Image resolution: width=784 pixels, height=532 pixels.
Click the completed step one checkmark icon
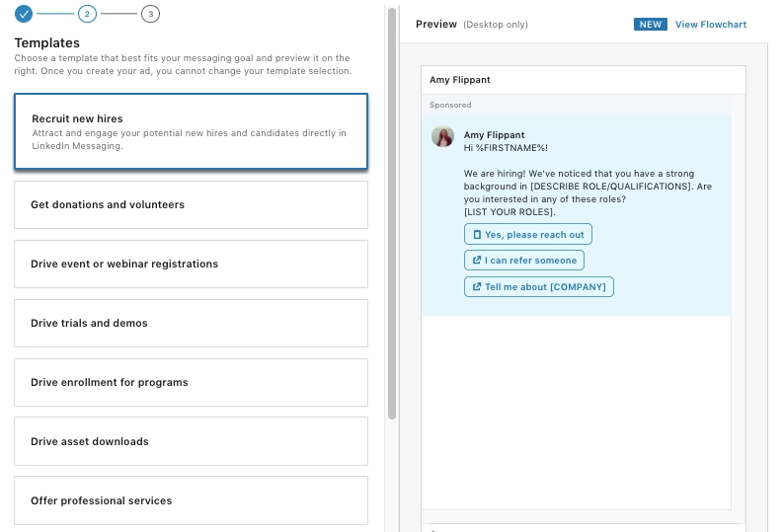pos(24,14)
